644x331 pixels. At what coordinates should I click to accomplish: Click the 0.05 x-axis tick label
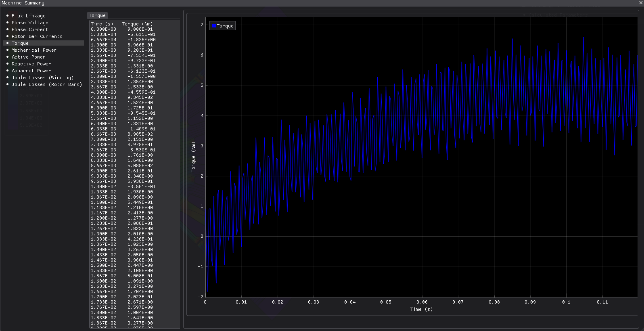pyautogui.click(x=386, y=302)
